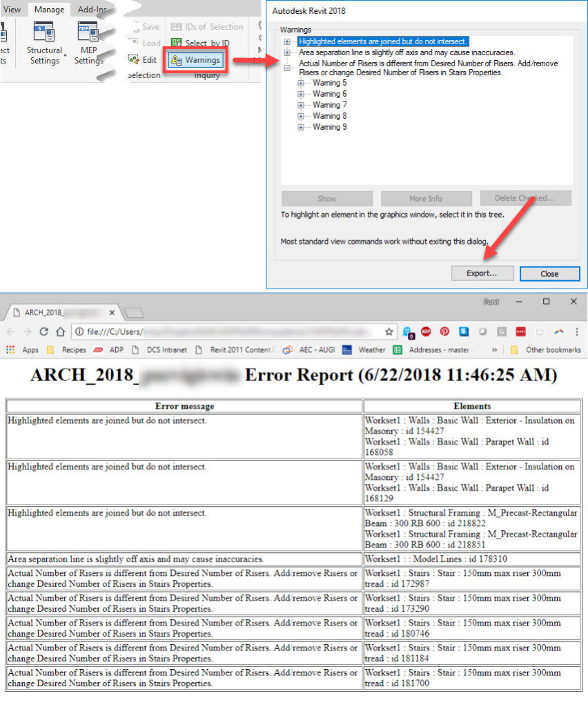The image size is (588, 707).
Task: Expand Warning 9 tree node
Action: point(301,127)
